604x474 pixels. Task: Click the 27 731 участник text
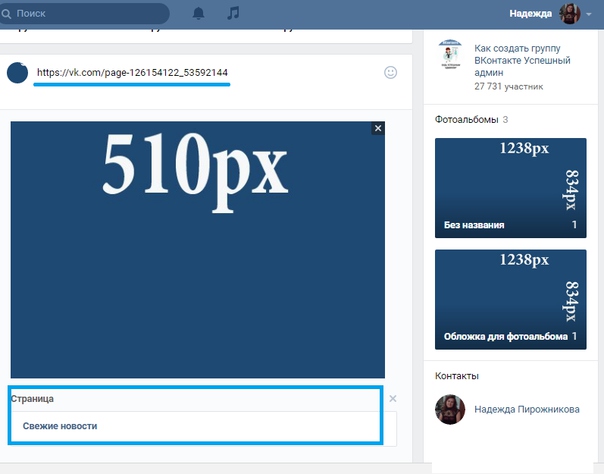508,86
